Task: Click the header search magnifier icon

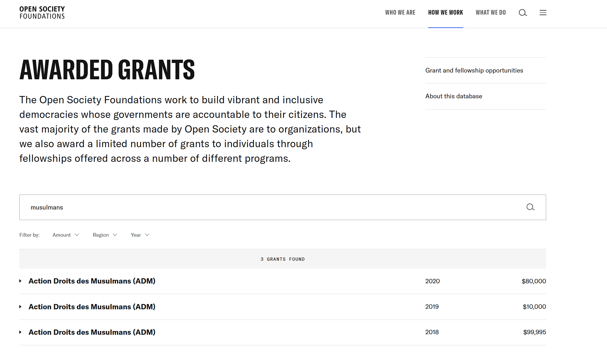Action: pyautogui.click(x=523, y=13)
